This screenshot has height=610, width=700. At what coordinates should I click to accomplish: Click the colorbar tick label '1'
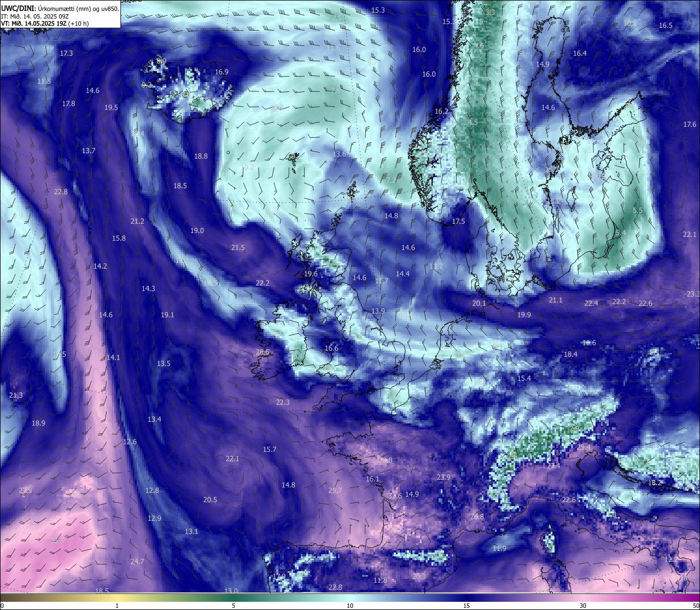click(117, 606)
